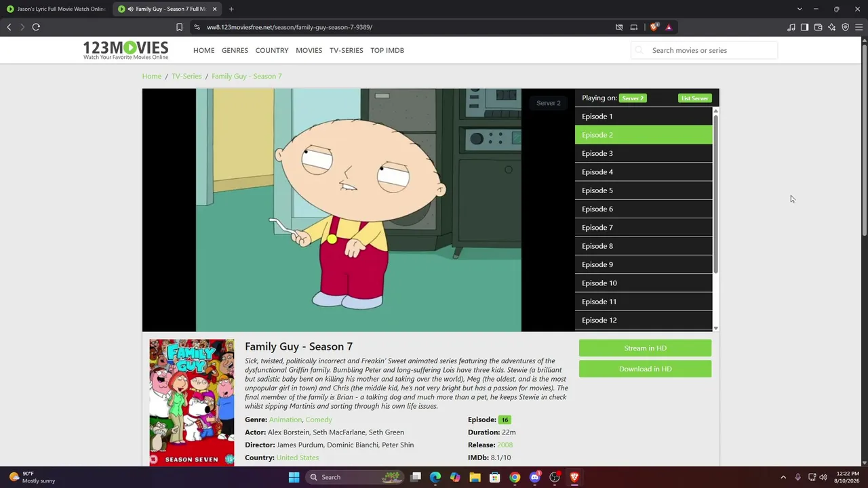
Task: Go to the MOVIES section
Action: pyautogui.click(x=309, y=50)
